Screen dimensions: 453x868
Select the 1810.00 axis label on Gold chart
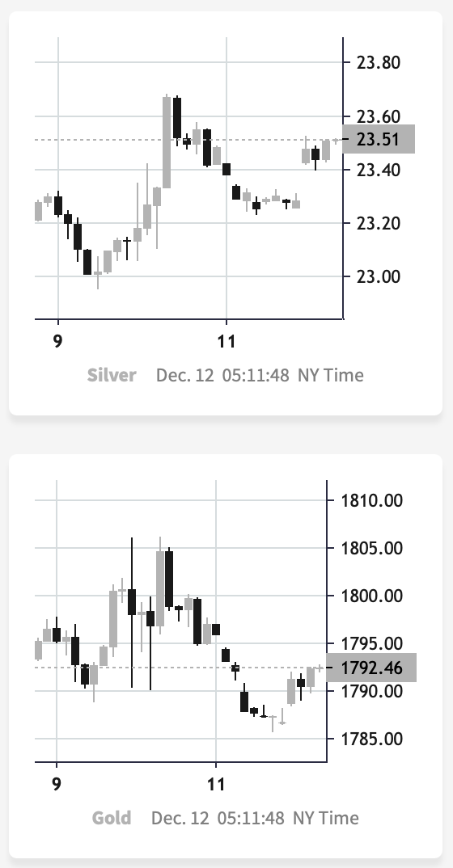tap(371, 500)
